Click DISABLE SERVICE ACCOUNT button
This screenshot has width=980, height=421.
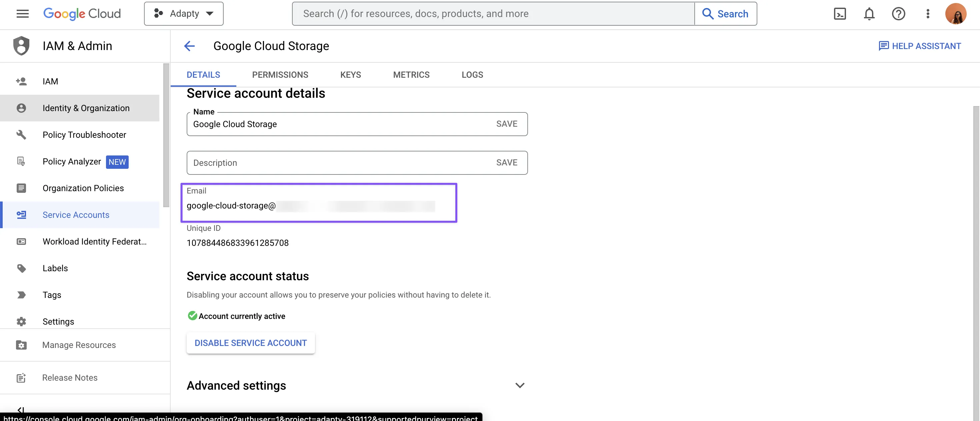250,343
